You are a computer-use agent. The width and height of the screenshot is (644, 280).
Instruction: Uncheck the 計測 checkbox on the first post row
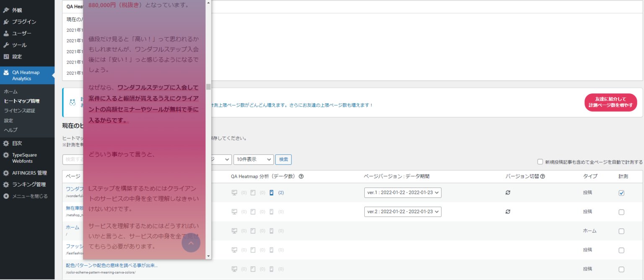coord(622,193)
